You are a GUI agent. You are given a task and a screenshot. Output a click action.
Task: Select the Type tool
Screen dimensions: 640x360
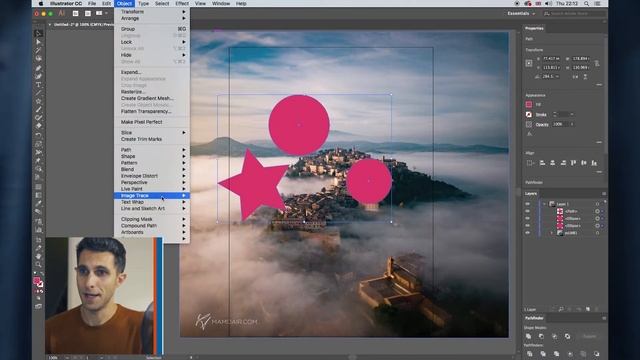tap(38, 85)
